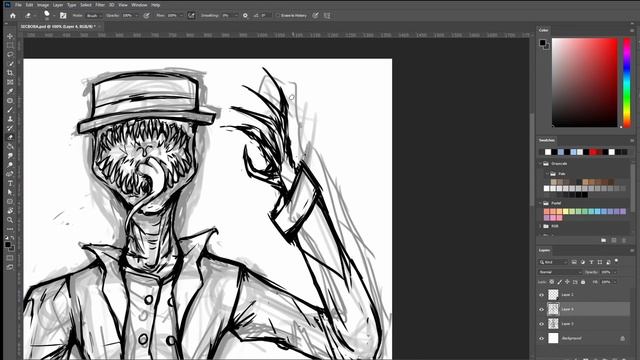
Task: Select the Zoom tool
Action: tap(10, 220)
